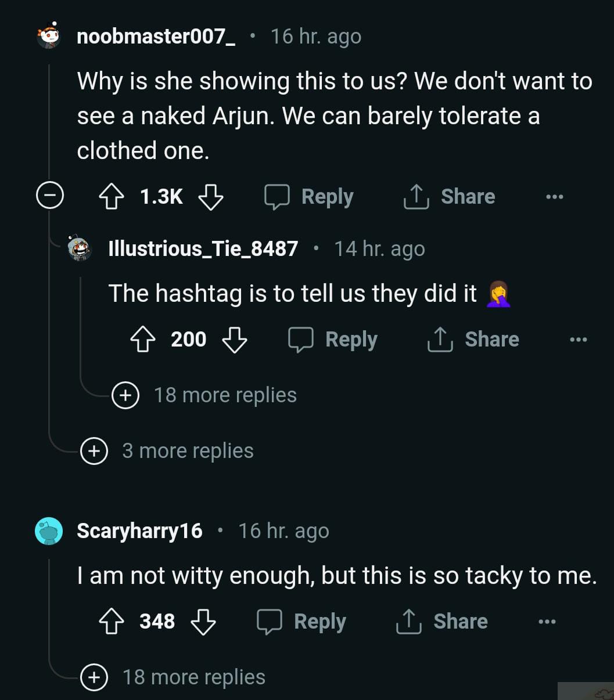Screen dimensions: 614x700
Task: Share Illustrious_Tie_8487's reply
Action: pos(473,340)
